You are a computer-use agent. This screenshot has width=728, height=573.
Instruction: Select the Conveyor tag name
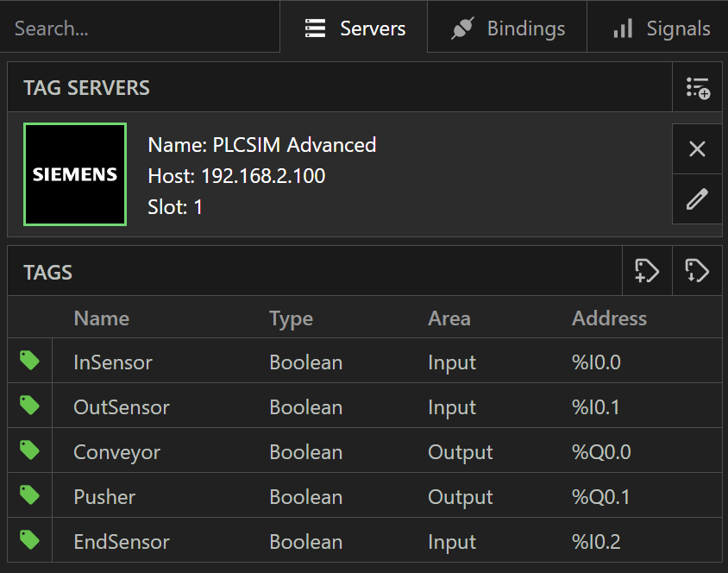coord(116,452)
